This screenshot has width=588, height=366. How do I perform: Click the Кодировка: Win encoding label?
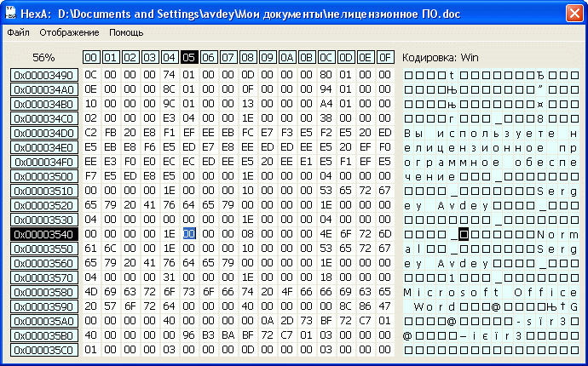click(x=440, y=57)
